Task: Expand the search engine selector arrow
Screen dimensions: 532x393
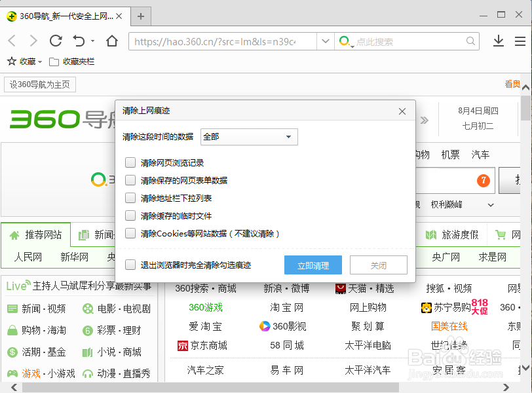Action: (352, 46)
